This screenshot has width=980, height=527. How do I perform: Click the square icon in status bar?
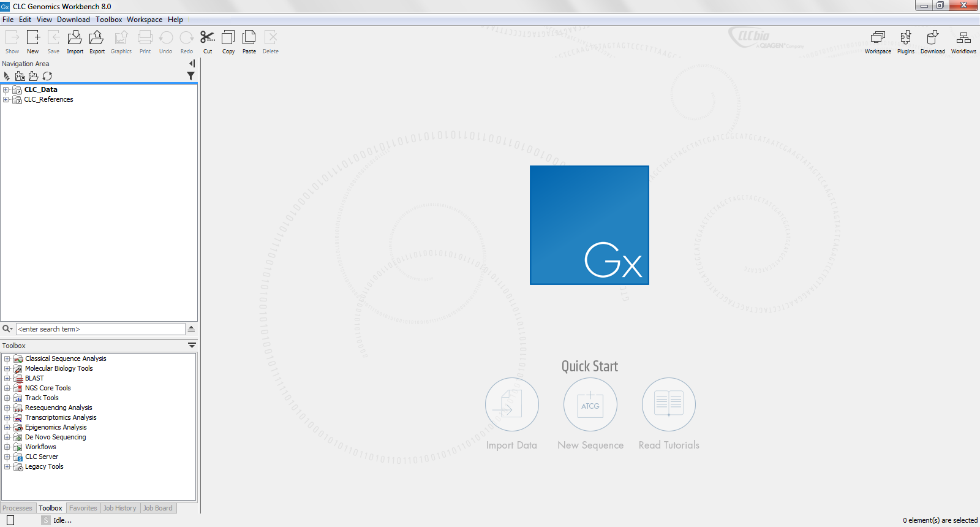tap(10, 520)
